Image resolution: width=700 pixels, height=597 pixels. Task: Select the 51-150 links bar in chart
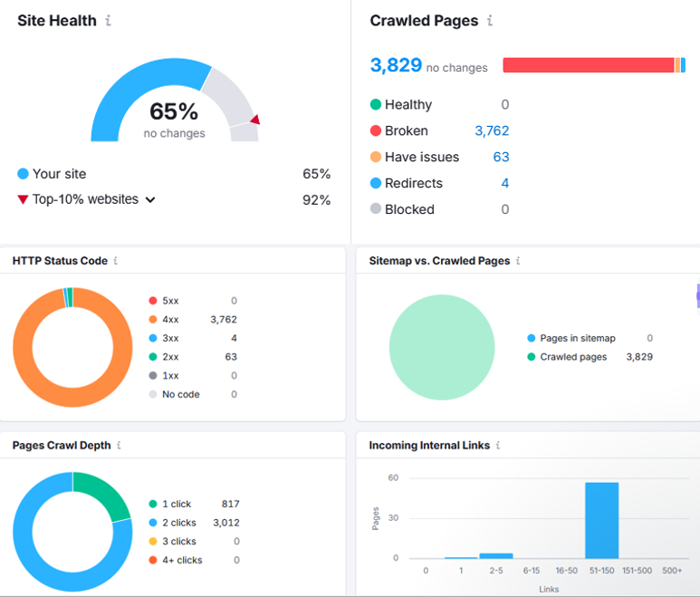pyautogui.click(x=601, y=521)
